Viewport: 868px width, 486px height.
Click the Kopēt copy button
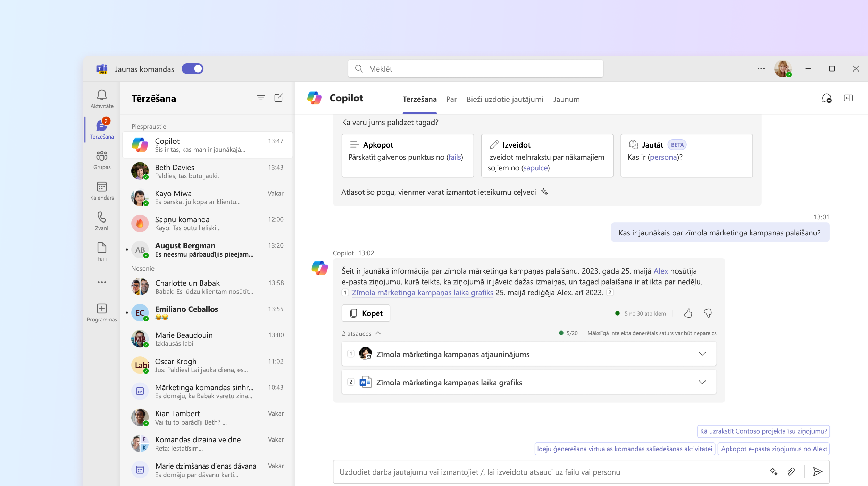366,313
